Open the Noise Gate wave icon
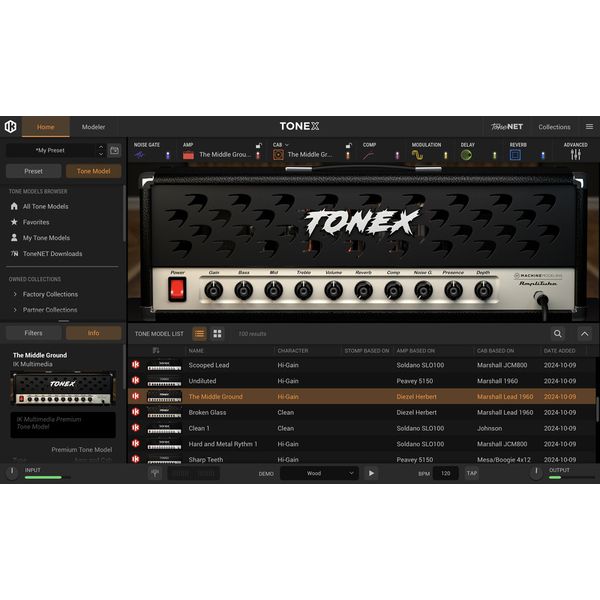The image size is (600, 600). point(139,155)
